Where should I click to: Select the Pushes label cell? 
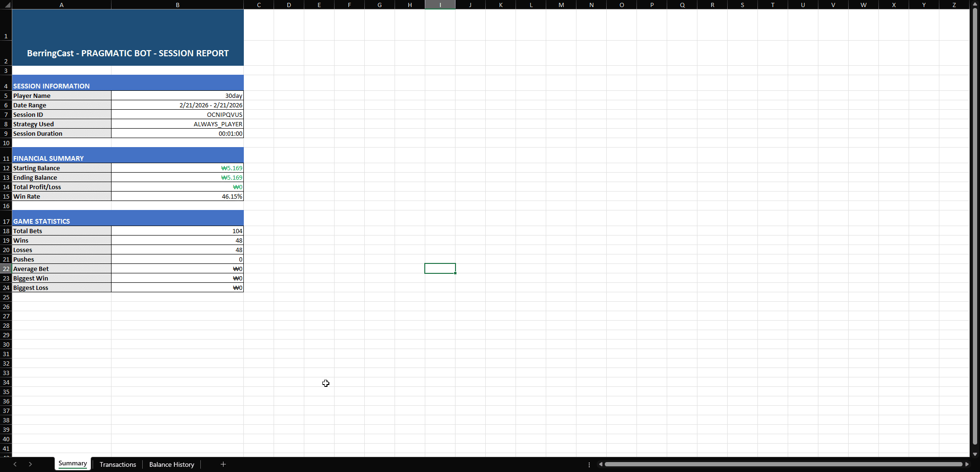point(62,259)
